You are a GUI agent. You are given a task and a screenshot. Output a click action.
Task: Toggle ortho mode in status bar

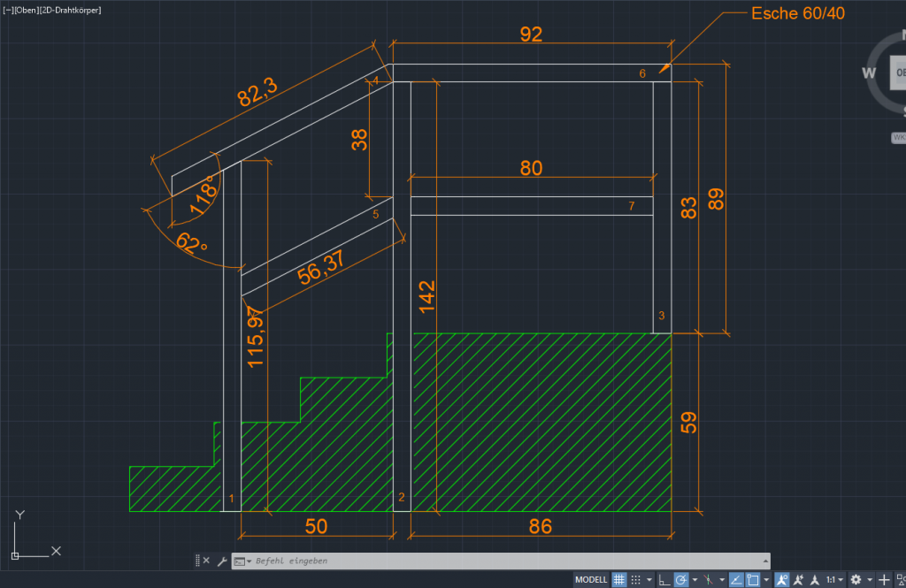coord(664,580)
